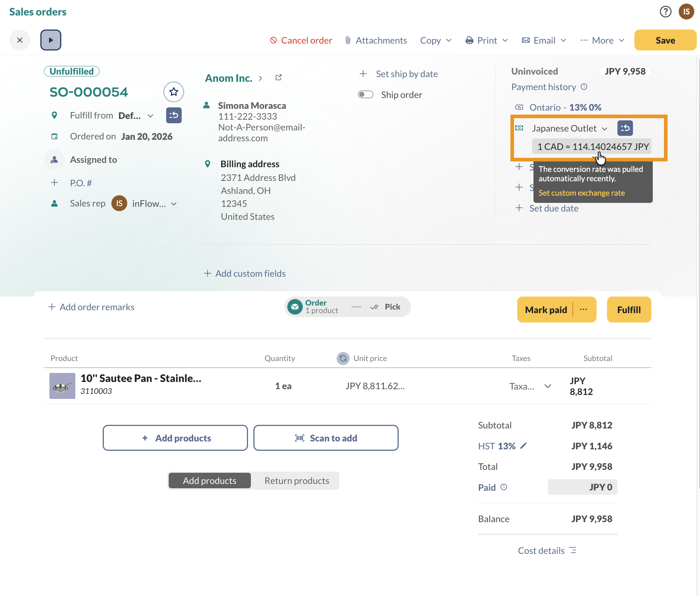Open the Japanese Outlet currency dropdown
700x596 pixels.
pyautogui.click(x=604, y=128)
